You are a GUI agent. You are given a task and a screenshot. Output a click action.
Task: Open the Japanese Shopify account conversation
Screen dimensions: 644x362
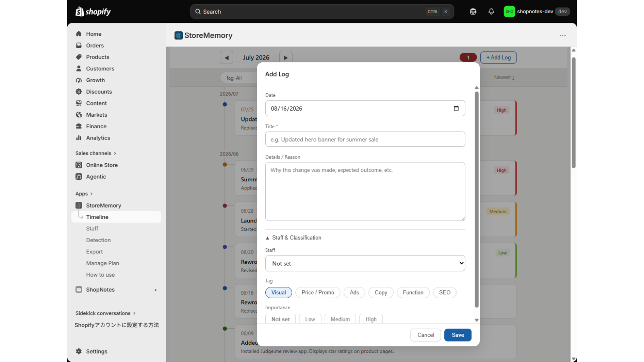(x=117, y=325)
